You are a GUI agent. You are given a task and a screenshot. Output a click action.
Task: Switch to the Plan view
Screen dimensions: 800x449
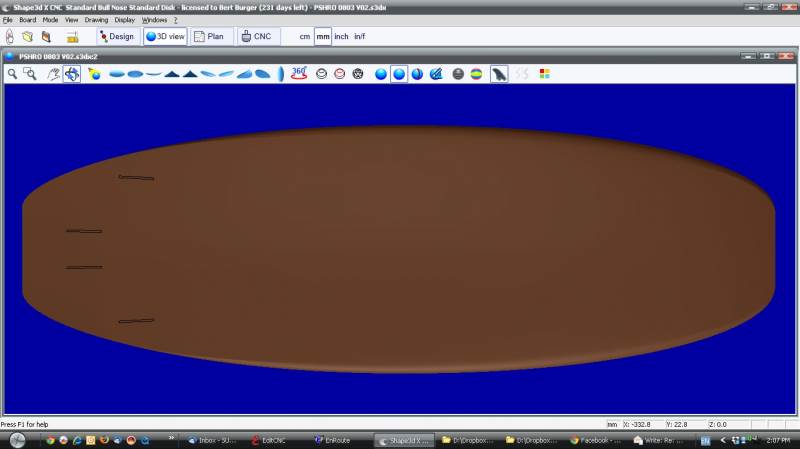click(x=209, y=37)
